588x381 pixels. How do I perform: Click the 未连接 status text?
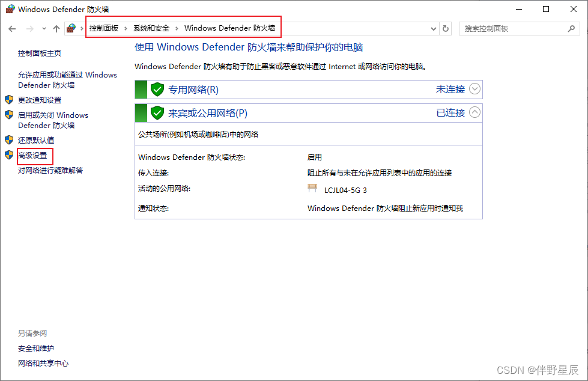pyautogui.click(x=450, y=90)
